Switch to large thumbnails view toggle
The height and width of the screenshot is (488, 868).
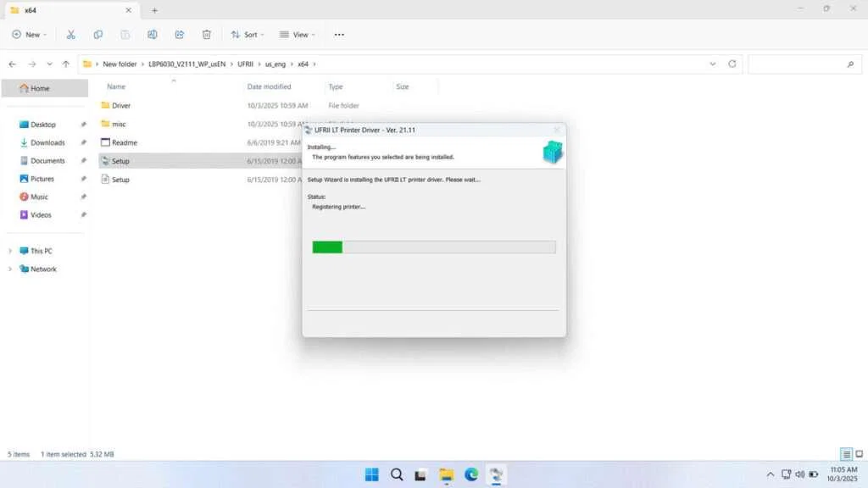(859, 455)
